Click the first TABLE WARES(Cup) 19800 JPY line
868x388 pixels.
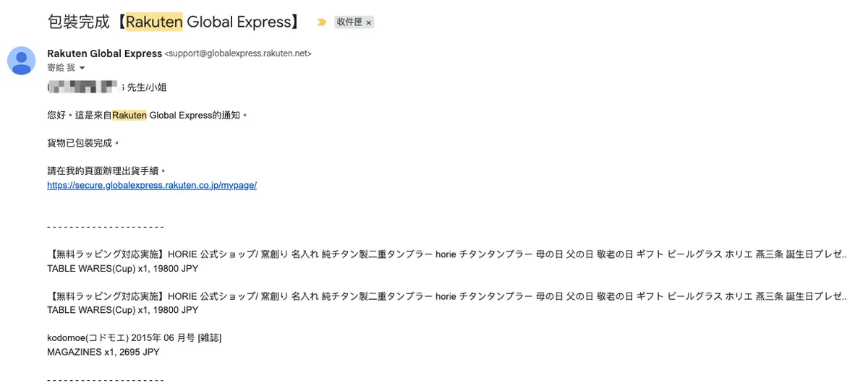click(122, 268)
